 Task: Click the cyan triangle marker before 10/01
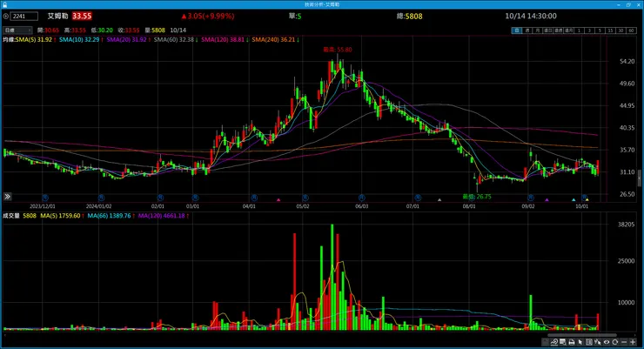point(574,200)
